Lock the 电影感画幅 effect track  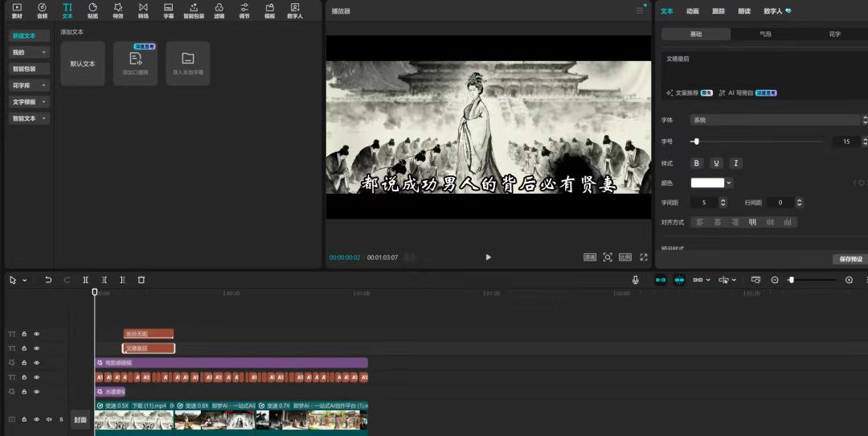[x=24, y=363]
